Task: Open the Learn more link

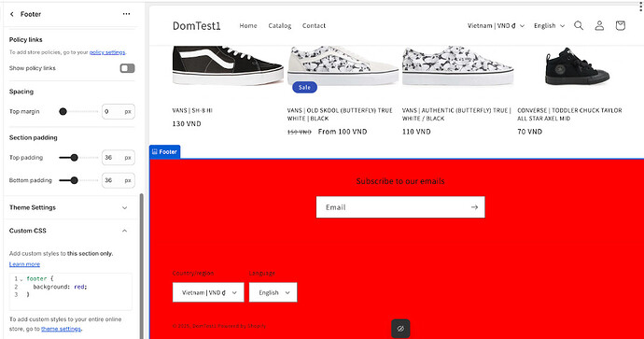Action: click(x=24, y=264)
